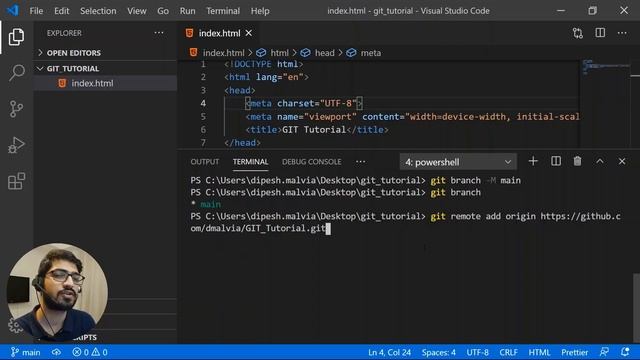Kill terminal with trash icon
Image resolution: width=640 pixels, height=360 pixels.
(x=577, y=161)
